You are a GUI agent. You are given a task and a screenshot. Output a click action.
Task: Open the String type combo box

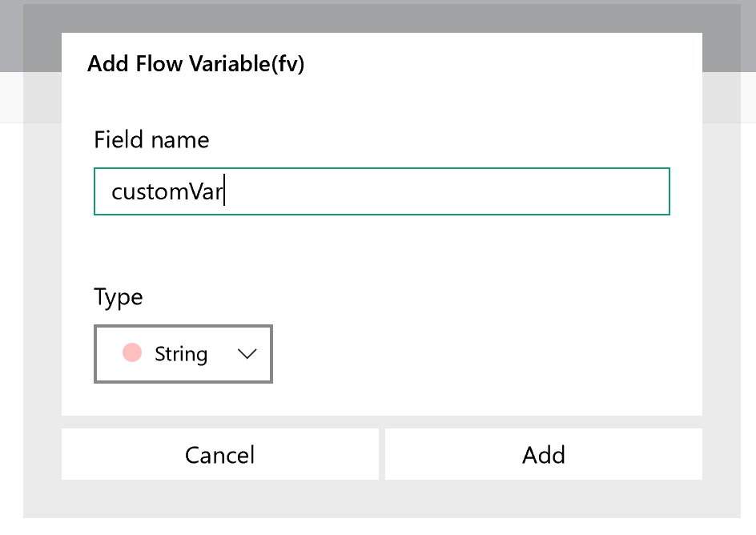pos(183,354)
